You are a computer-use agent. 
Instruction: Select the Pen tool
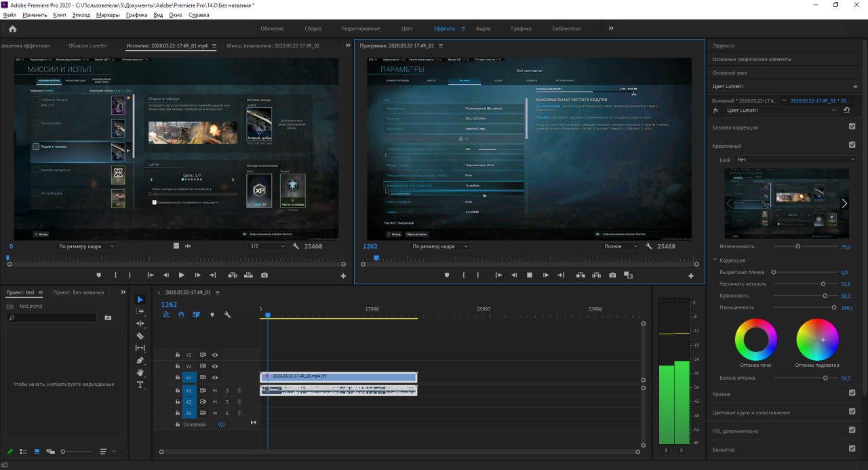coord(140,360)
